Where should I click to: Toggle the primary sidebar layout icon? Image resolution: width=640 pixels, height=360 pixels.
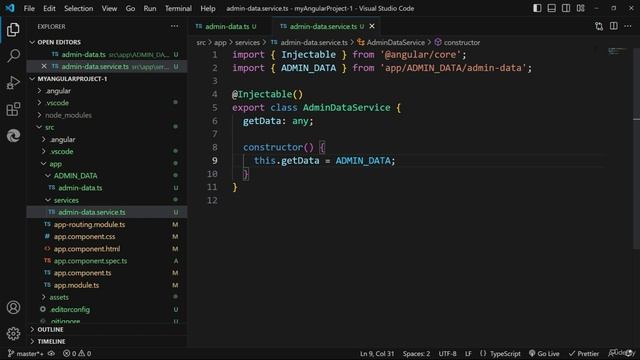(x=537, y=8)
